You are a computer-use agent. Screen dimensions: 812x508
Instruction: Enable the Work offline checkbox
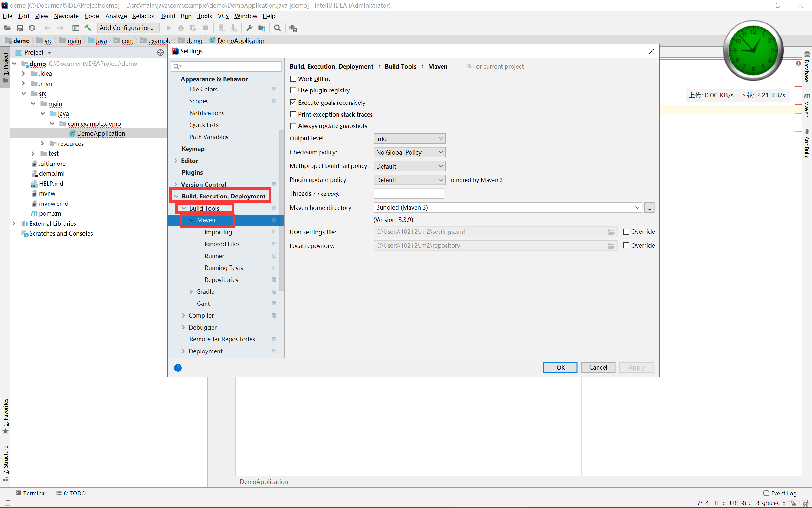pos(293,79)
